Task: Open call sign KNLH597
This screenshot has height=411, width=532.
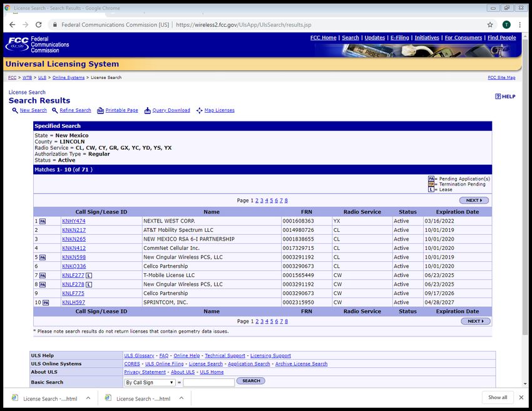Action: pyautogui.click(x=74, y=303)
